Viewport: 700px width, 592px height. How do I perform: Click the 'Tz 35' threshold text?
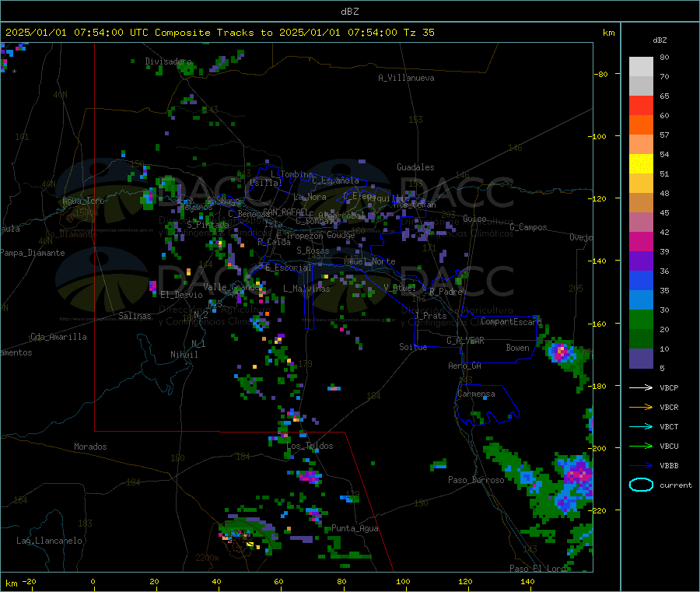pyautogui.click(x=418, y=33)
